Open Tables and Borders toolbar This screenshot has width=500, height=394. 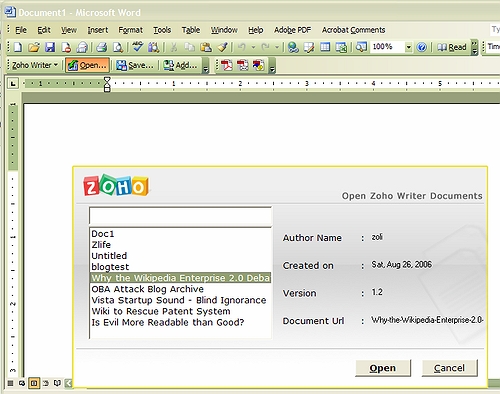coord(309,47)
